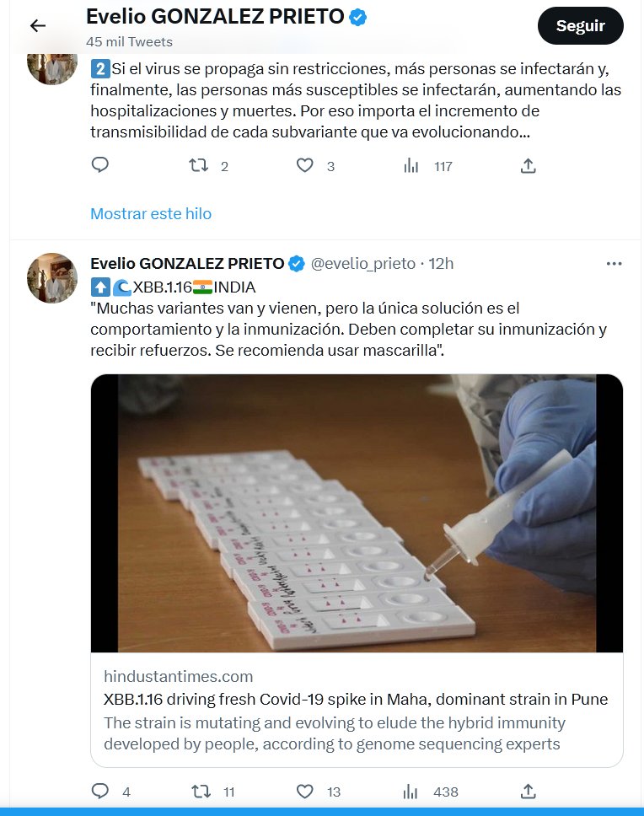644x816 pixels.
Task: Open the XBB.1.16 tweet's three-dot menu
Action: point(614,264)
